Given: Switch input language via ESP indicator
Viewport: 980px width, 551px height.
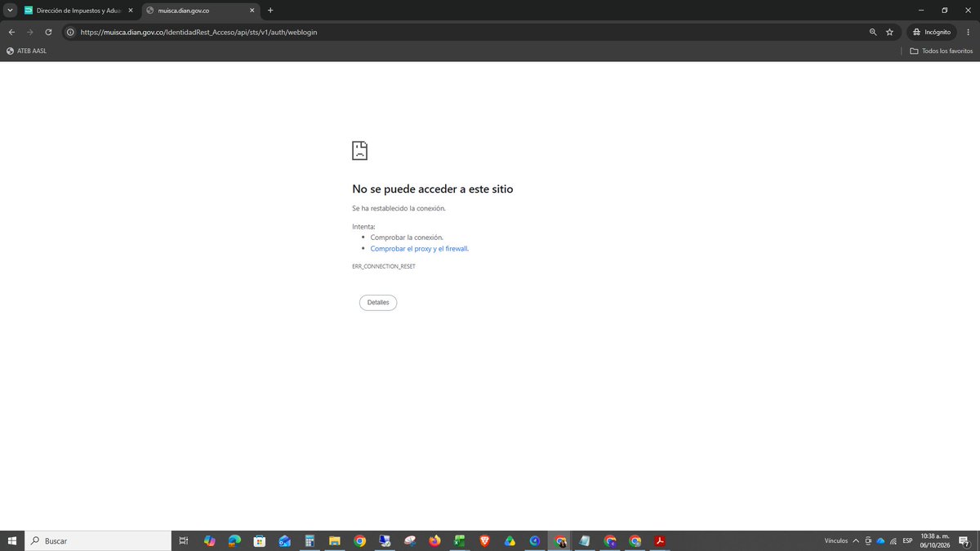Looking at the screenshot, I should click(907, 540).
